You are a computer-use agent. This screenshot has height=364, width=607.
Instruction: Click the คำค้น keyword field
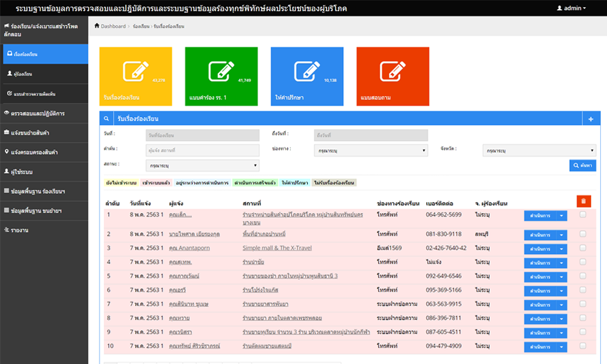pyautogui.click(x=203, y=150)
